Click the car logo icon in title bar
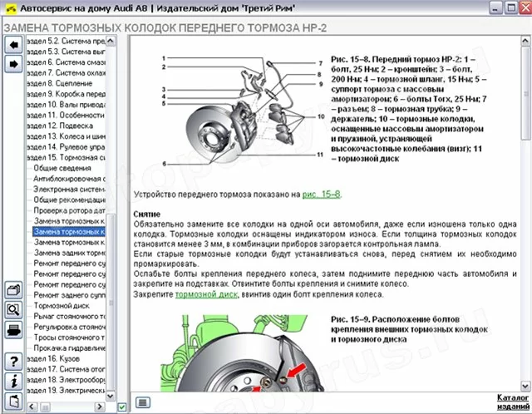This screenshot has width=532, height=414. (11, 8)
